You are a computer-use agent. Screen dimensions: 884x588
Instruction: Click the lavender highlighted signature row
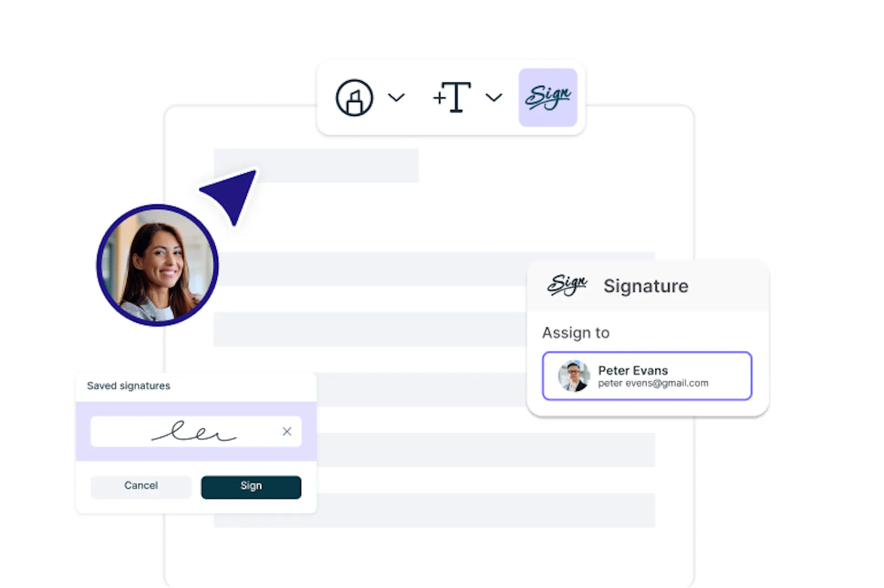(196, 431)
